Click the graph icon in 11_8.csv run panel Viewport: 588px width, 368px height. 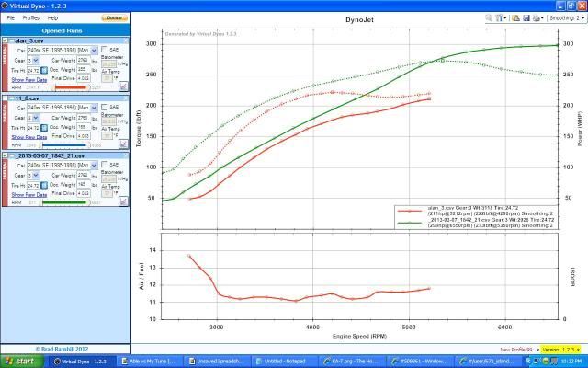point(123,144)
